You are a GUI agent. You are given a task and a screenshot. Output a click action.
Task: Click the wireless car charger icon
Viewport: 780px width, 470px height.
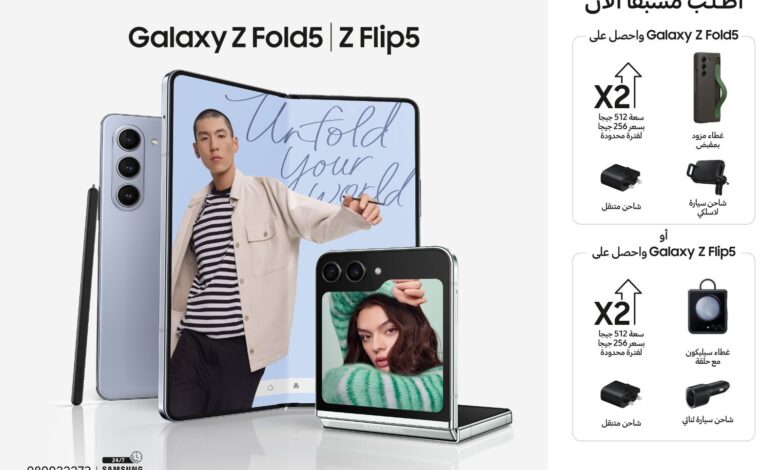[707, 178]
